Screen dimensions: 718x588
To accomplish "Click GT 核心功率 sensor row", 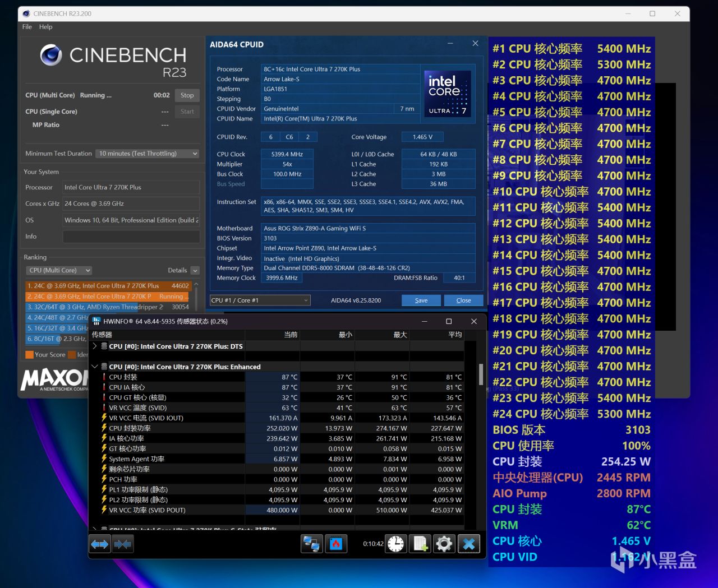I will (277, 448).
